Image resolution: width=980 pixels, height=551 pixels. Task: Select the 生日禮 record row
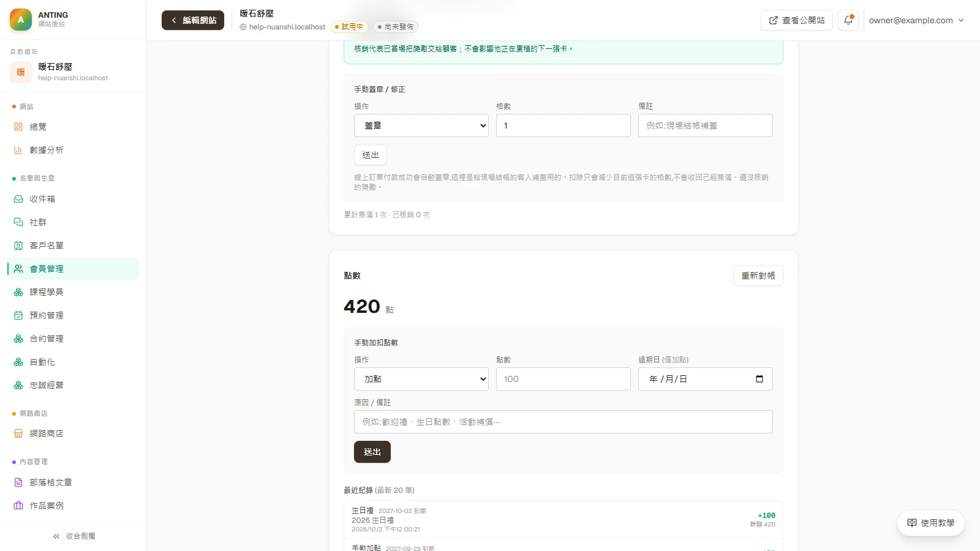click(x=563, y=520)
